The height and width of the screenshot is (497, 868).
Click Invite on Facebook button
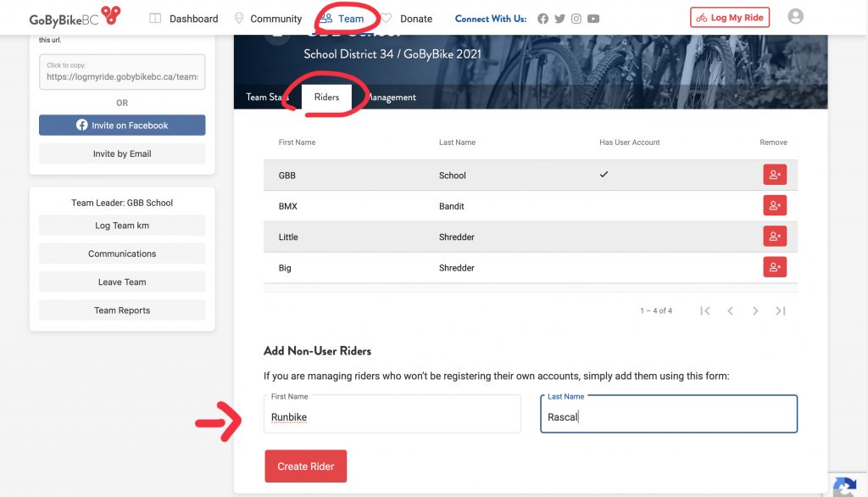[122, 126]
